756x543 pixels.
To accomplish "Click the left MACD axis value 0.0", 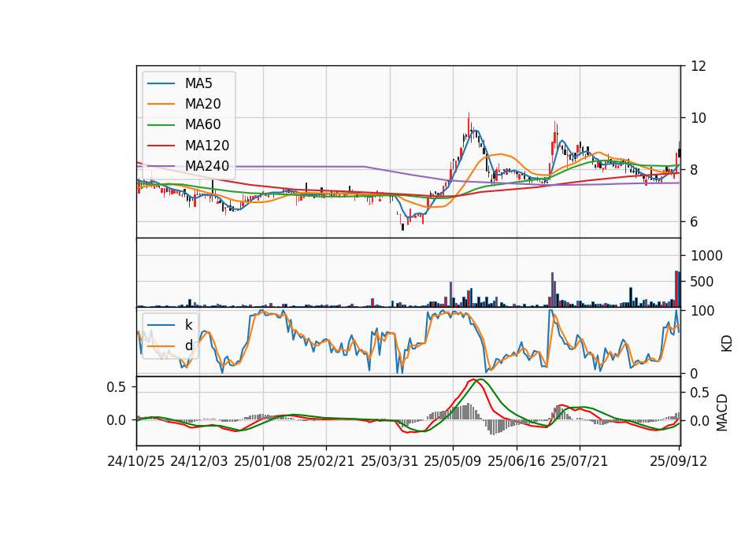I will (117, 420).
